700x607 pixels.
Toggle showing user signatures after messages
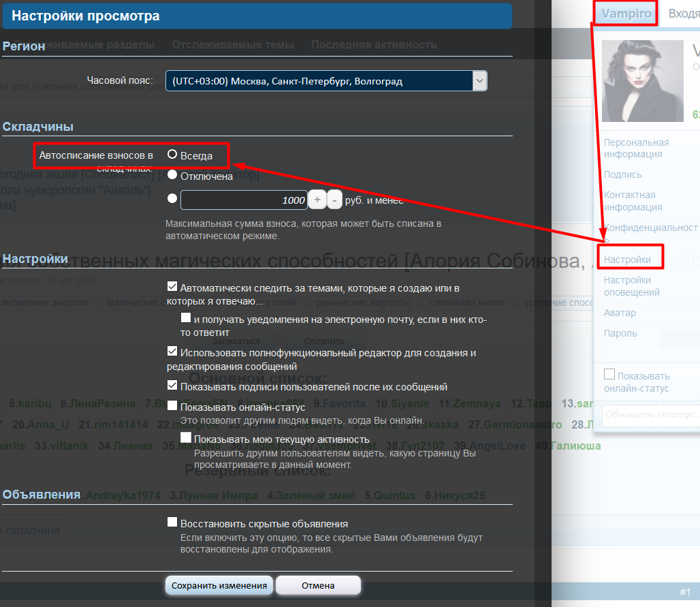pos(172,386)
